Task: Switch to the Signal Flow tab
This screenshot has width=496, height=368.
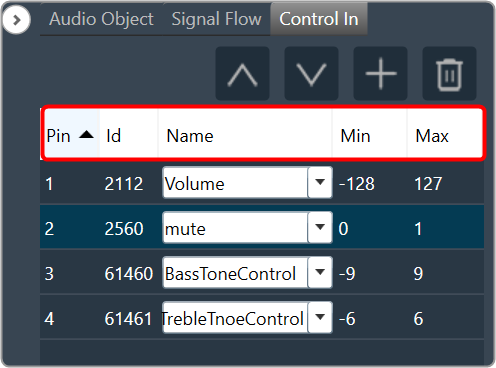Action: (x=217, y=19)
